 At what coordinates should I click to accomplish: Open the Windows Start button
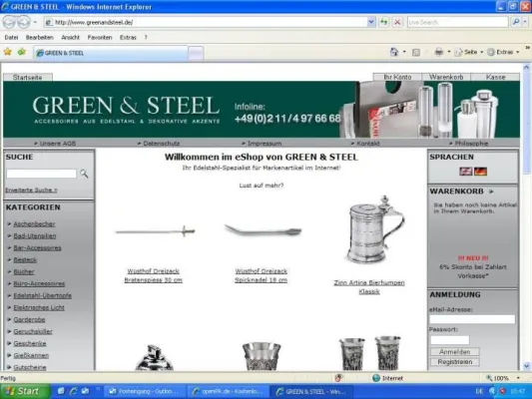tap(25, 391)
